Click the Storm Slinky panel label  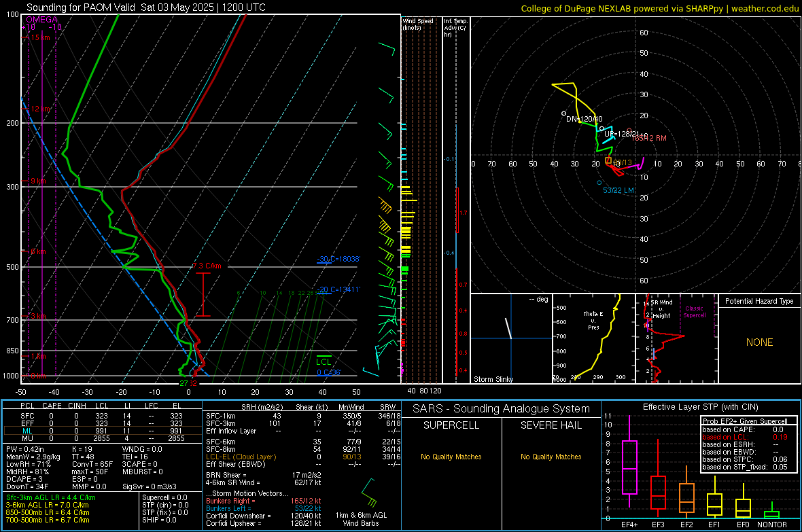point(493,379)
